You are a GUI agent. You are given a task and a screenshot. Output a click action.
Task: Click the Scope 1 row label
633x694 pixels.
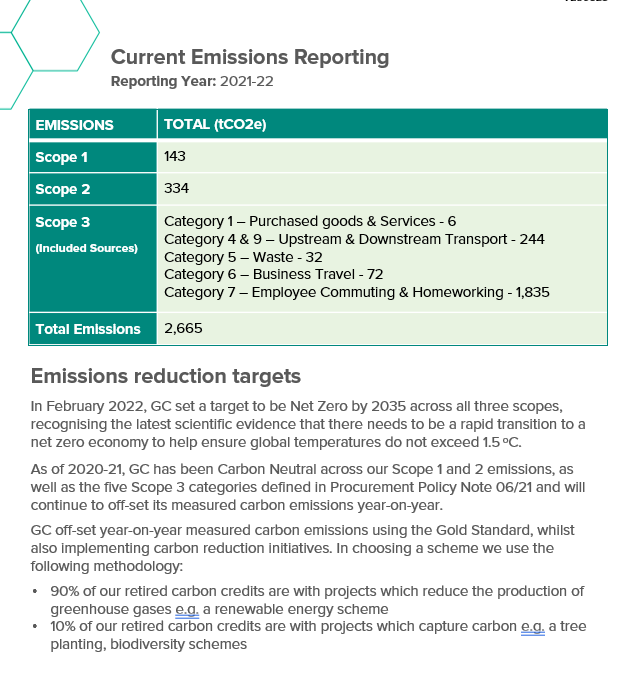62,157
